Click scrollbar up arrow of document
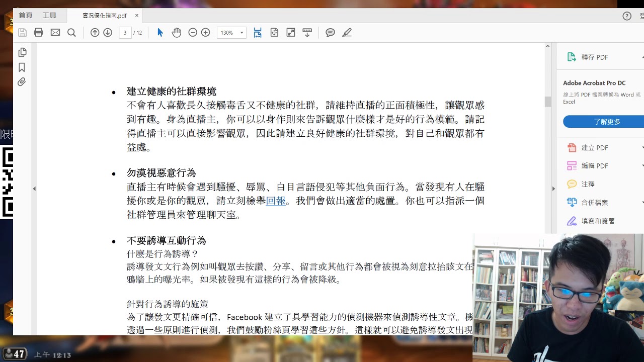644x362 pixels. click(548, 46)
